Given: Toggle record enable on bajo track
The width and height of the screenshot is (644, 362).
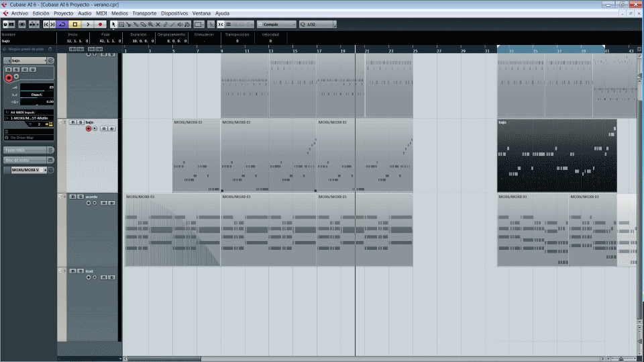Looking at the screenshot, I should click(89, 129).
